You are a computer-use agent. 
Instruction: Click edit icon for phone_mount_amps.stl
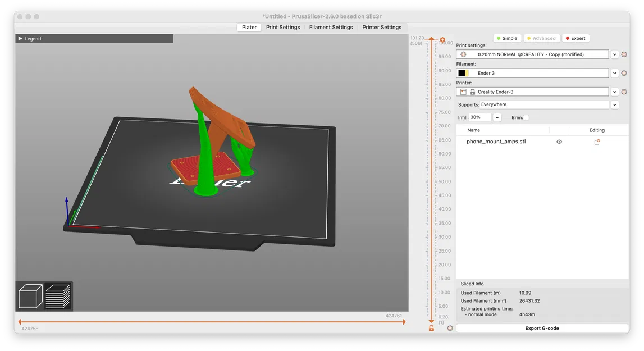click(597, 142)
